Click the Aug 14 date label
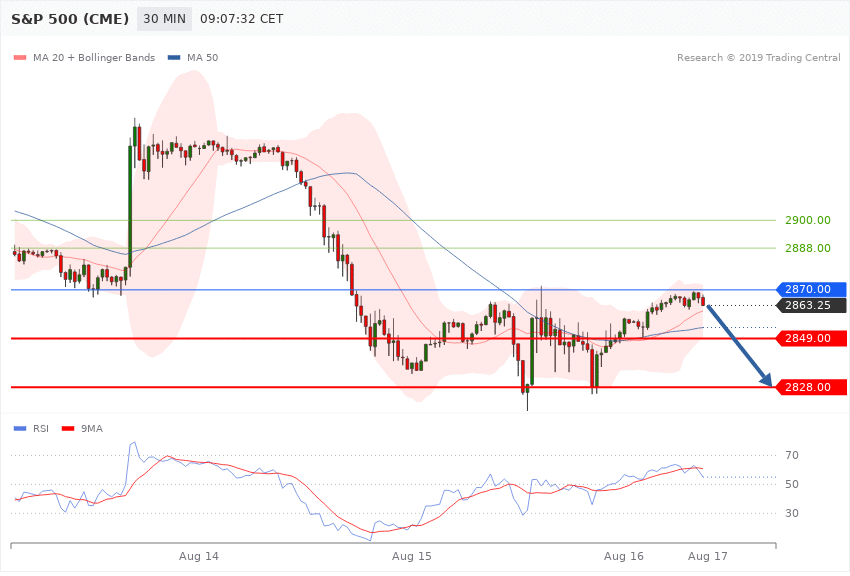Screen dimensions: 850x576 tap(199, 556)
